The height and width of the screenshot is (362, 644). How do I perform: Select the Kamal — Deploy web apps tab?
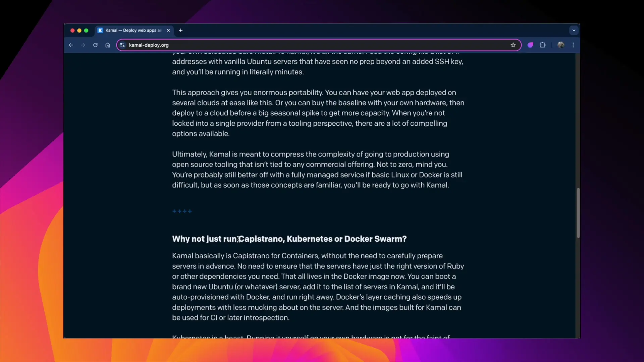134,30
